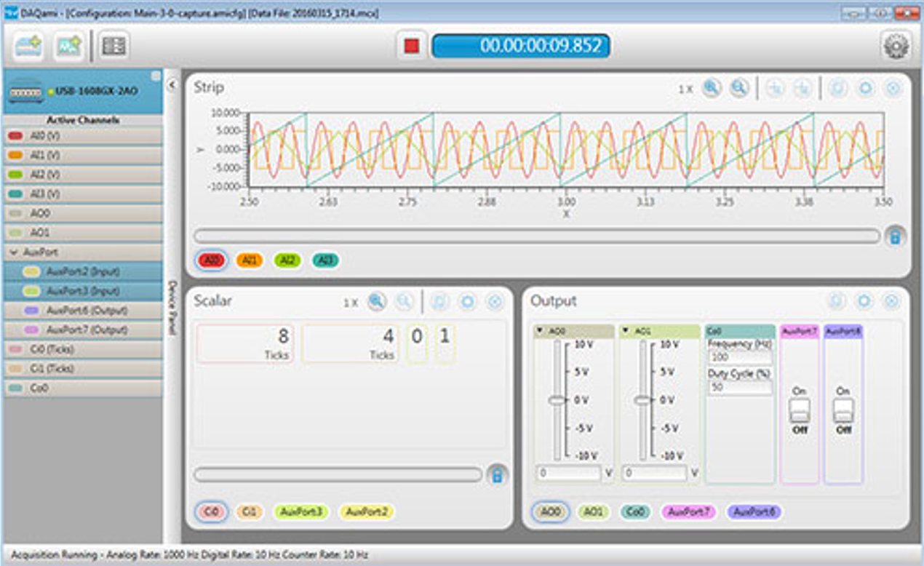Toggle AuxPort2 pill in Scalar legend
Viewport: 924px width, 566px height.
point(367,512)
